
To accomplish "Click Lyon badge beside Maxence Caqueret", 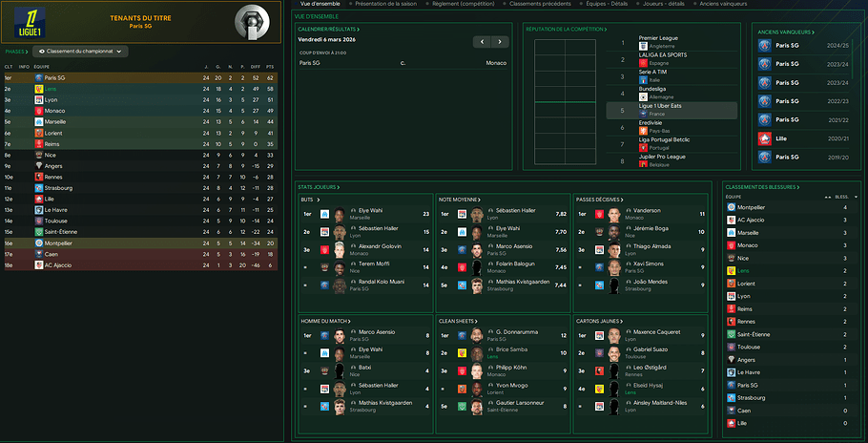I will 599,335.
